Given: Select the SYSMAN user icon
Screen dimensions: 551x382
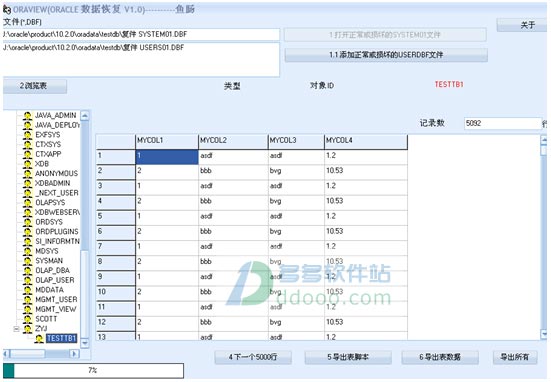Looking at the screenshot, I should pos(27,261).
